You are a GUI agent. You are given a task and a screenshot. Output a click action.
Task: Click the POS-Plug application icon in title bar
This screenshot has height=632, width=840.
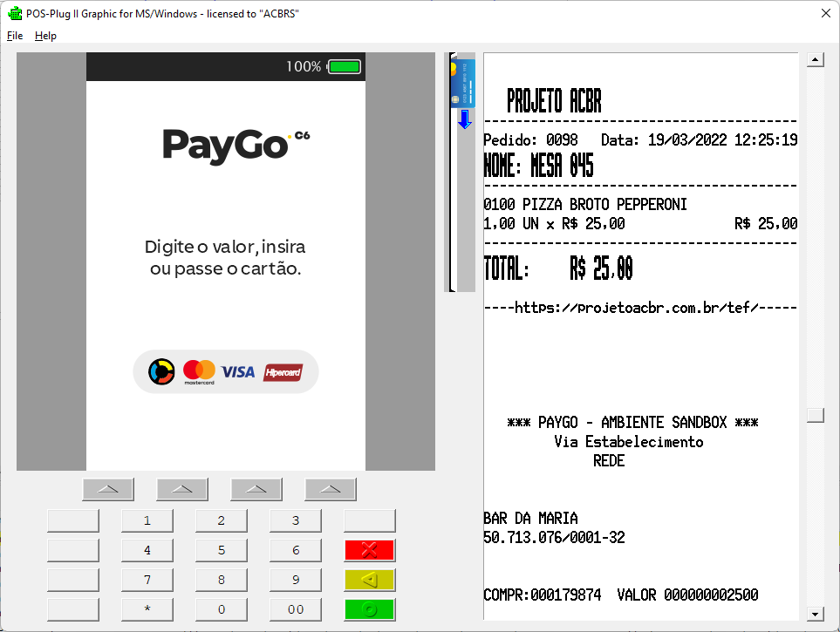(x=15, y=13)
